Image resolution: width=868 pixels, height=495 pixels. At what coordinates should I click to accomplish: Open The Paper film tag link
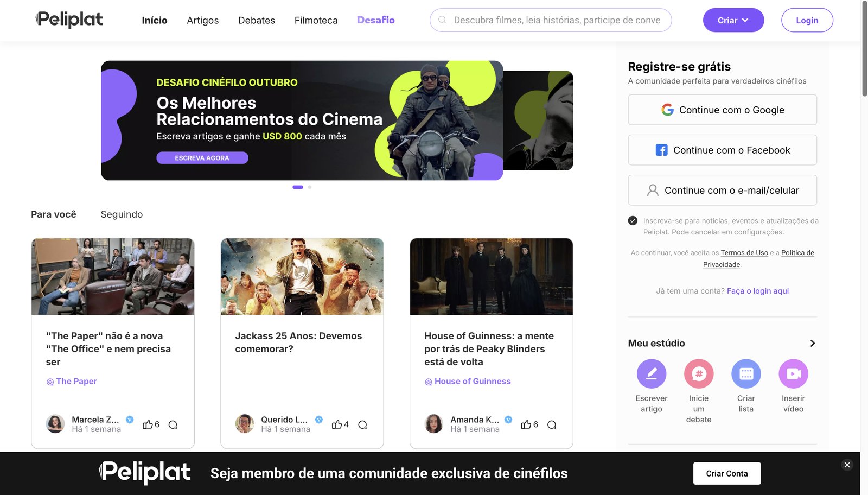[72, 382]
